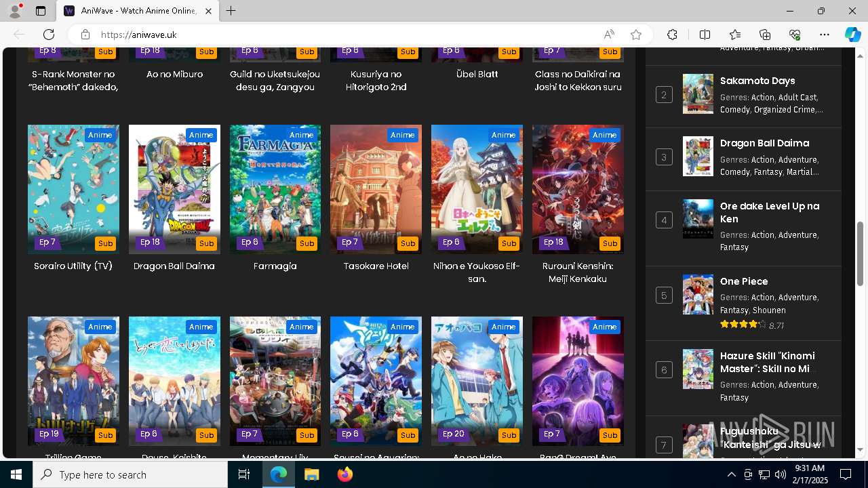Click the Sub badge on Farmagia poster
868x488 pixels.
[307, 243]
